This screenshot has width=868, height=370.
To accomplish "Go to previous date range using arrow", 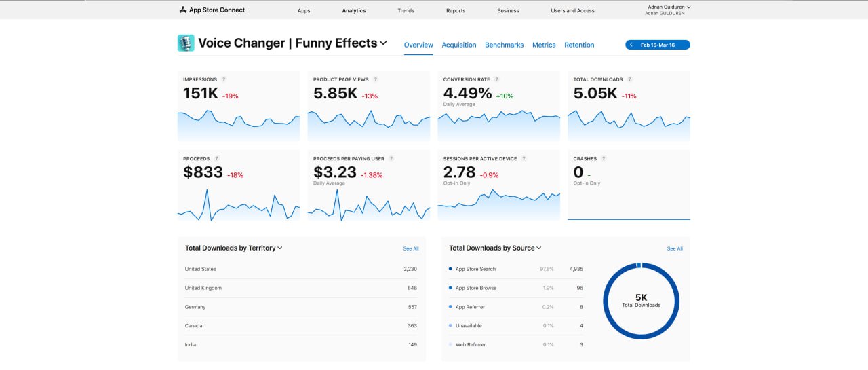I will coord(631,45).
